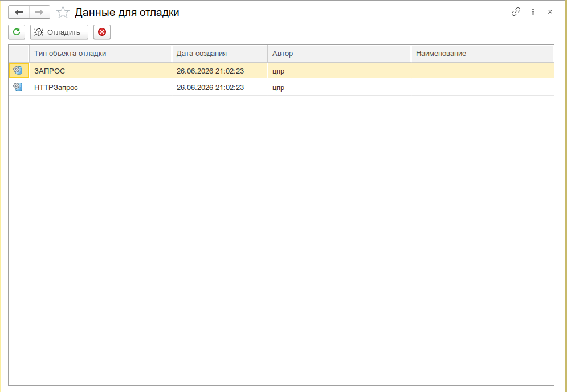Click the creation date of the ЗАПРОС row
Image resolution: width=567 pixels, height=392 pixels.
[219, 71]
